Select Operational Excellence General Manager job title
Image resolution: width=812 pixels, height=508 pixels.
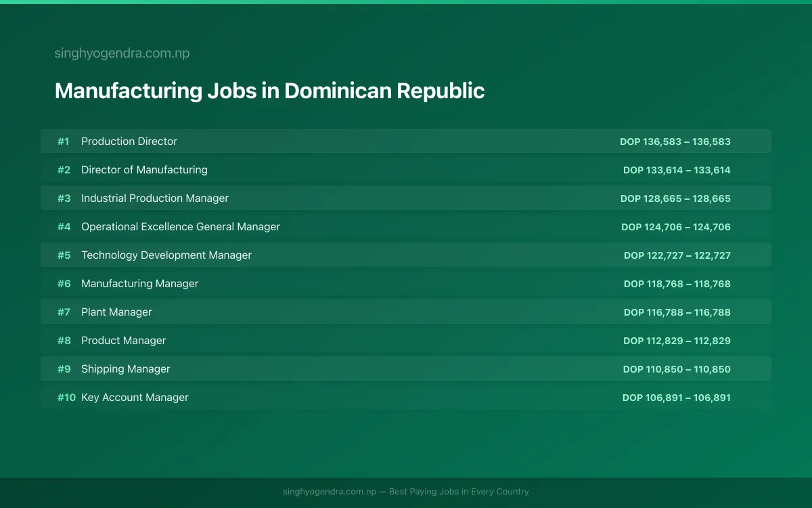click(181, 227)
